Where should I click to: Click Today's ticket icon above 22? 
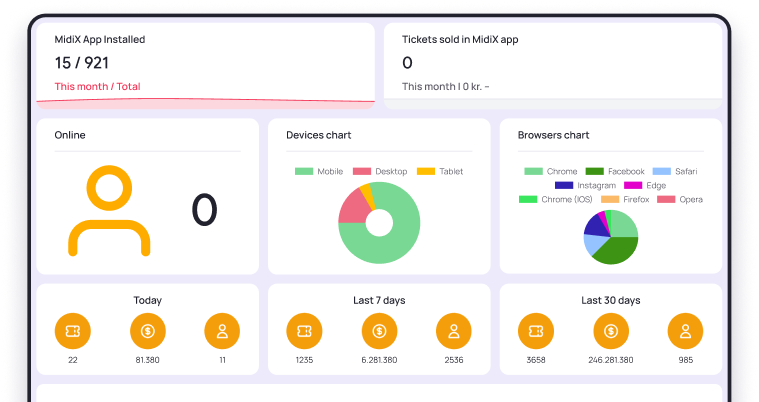[x=73, y=331]
